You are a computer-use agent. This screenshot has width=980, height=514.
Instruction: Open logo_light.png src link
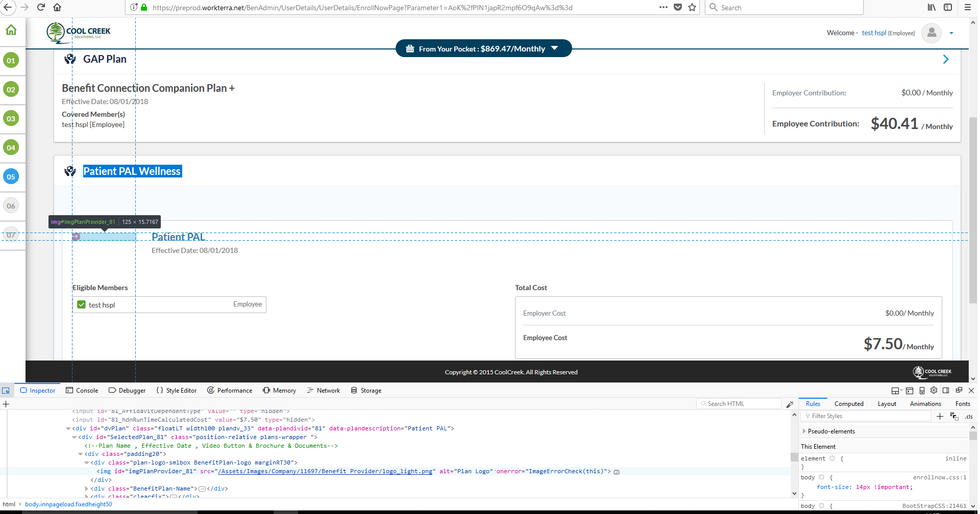(x=325, y=471)
